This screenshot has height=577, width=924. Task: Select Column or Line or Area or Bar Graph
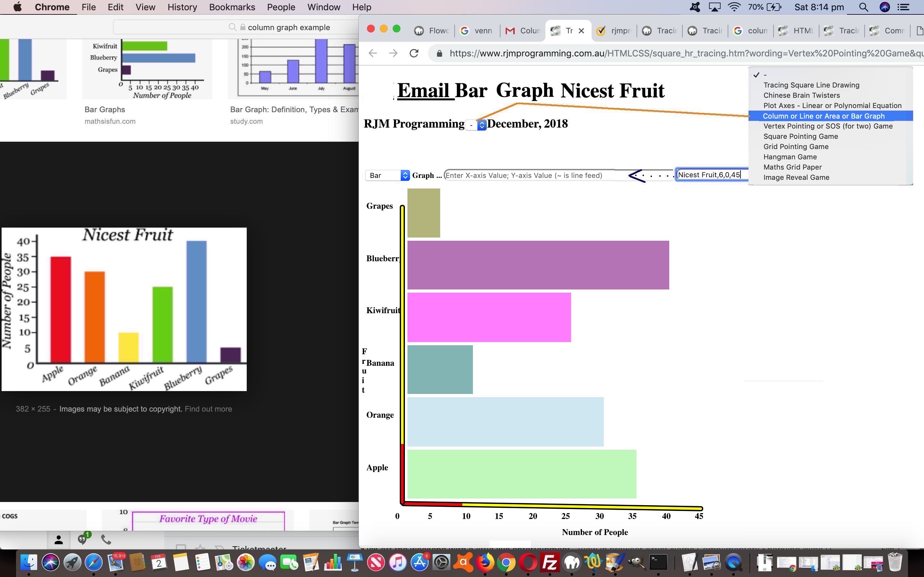[823, 116]
